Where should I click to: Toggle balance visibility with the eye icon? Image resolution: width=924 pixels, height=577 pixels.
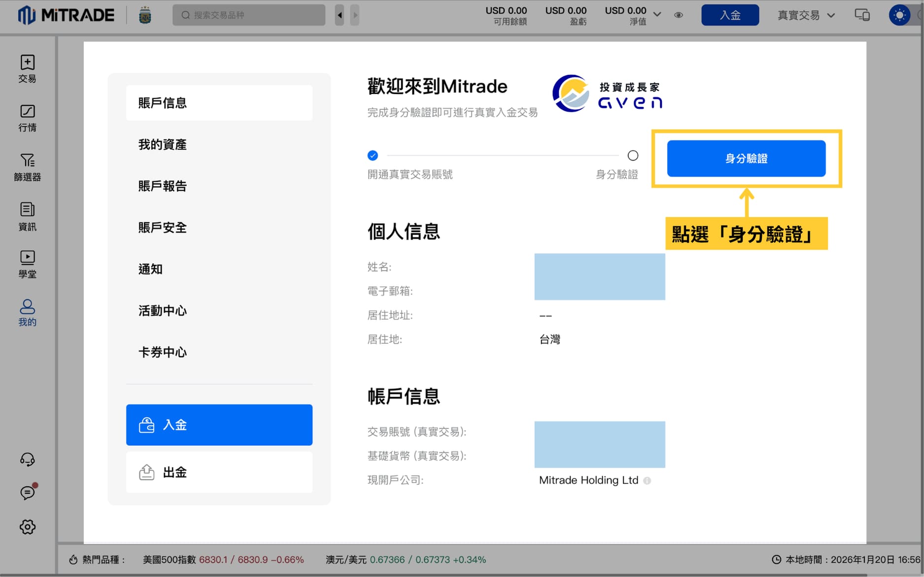(x=678, y=15)
